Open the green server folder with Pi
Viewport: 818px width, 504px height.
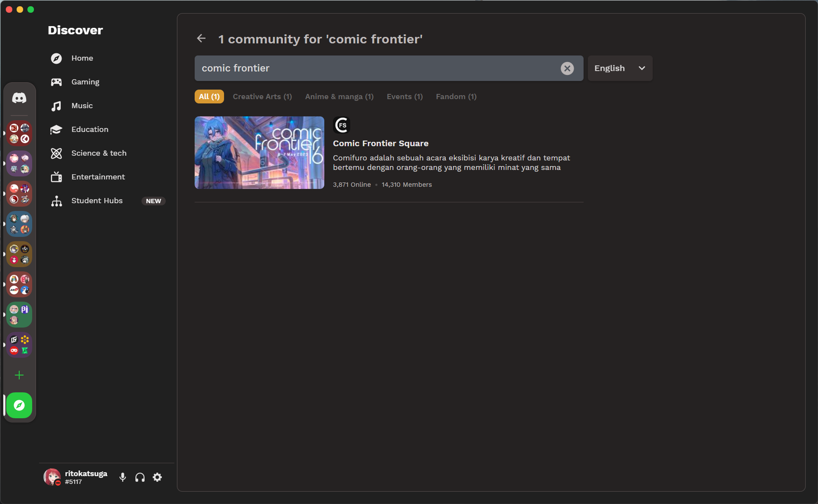point(19,315)
